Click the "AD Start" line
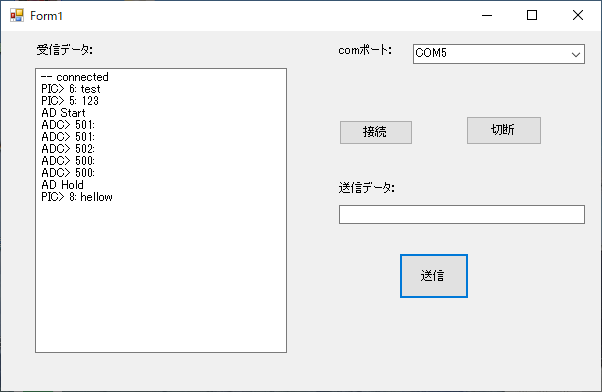 click(x=63, y=113)
